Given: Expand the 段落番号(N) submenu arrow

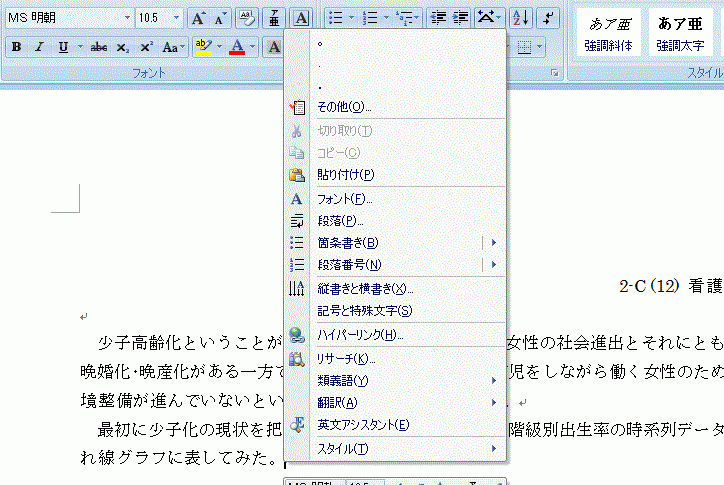Looking at the screenshot, I should pos(494,265).
